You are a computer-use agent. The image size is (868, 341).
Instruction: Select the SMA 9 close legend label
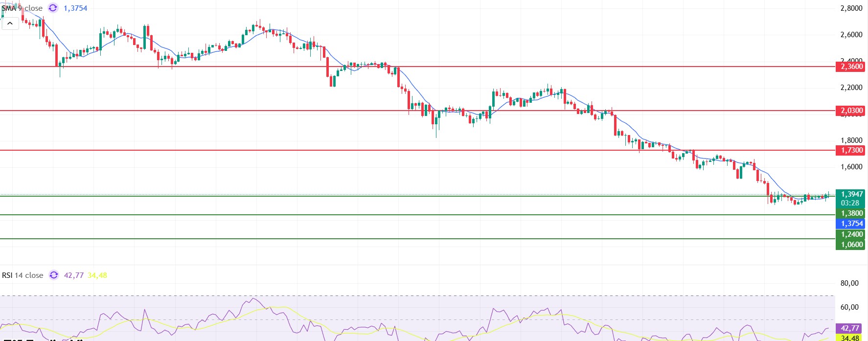point(22,8)
